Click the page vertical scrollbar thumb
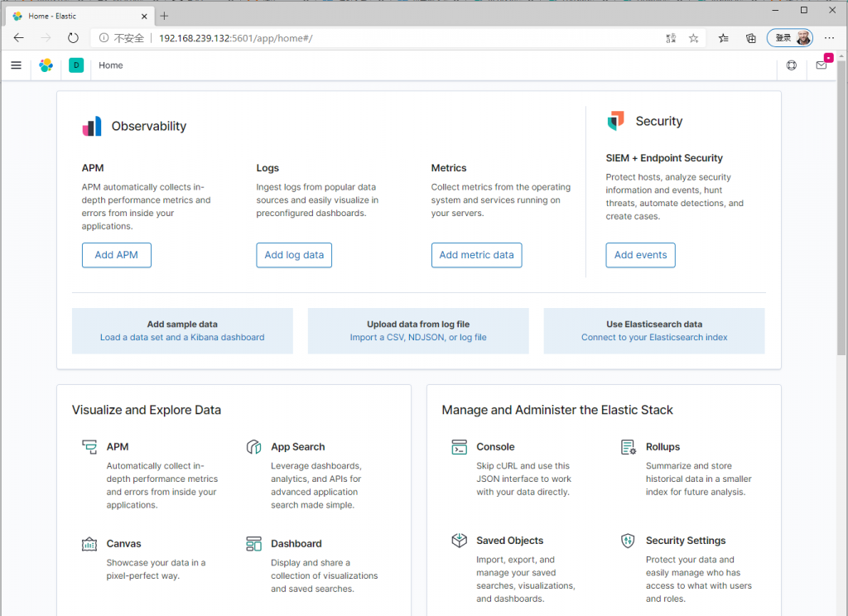The image size is (848, 616). tap(841, 208)
